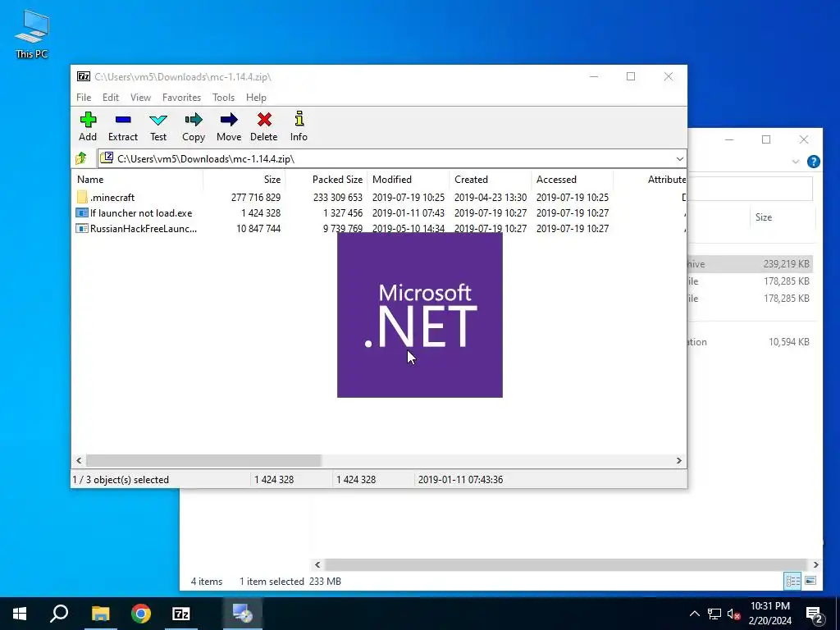
Task: Open the This PC desktop icon
Action: click(32, 33)
